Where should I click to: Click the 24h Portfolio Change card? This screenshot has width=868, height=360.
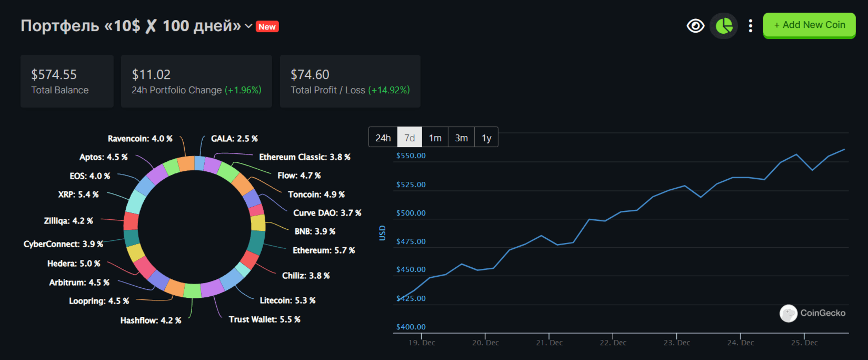click(x=196, y=81)
